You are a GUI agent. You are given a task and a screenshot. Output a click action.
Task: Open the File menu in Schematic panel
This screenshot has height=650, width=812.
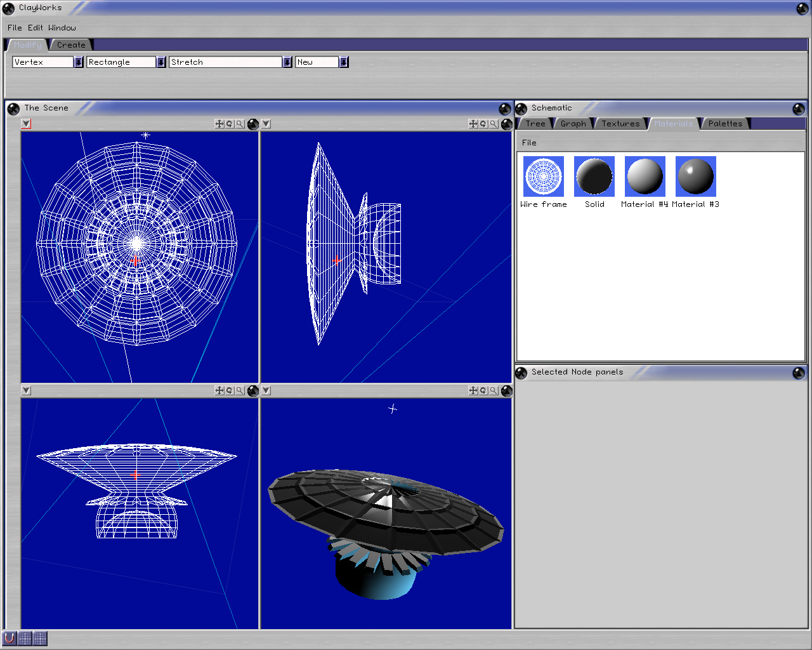point(529,143)
